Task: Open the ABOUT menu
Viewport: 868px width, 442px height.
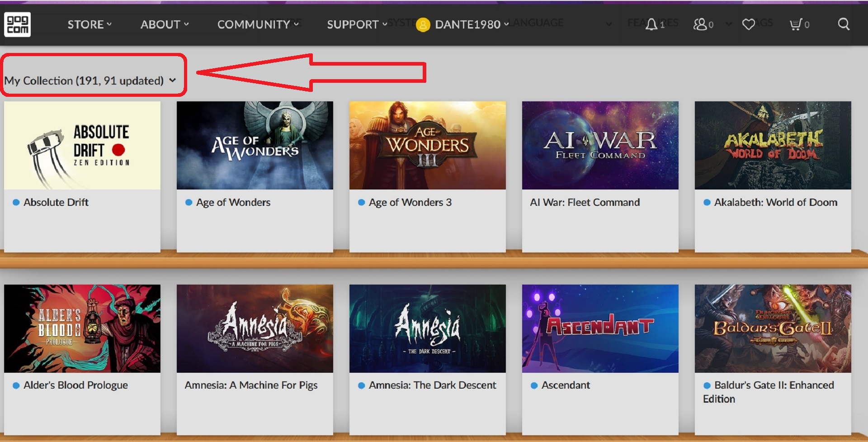Action: [x=165, y=24]
